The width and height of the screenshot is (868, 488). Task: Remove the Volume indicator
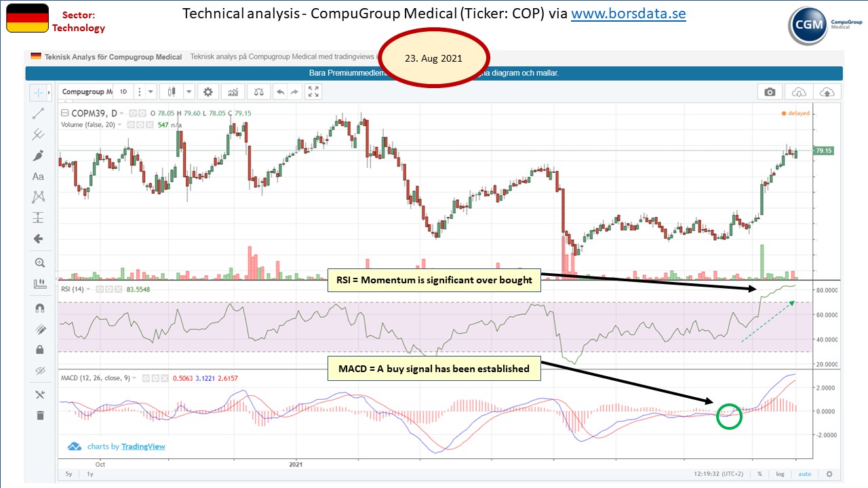coord(150,125)
